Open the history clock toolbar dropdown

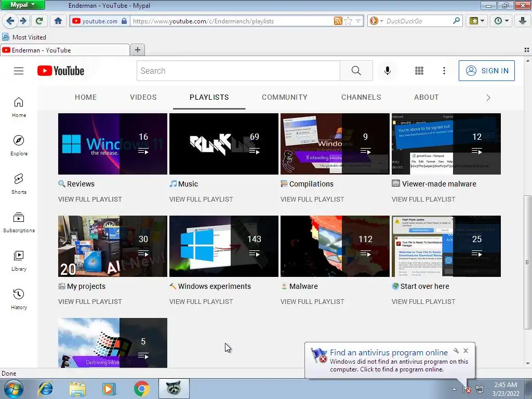pos(501,21)
